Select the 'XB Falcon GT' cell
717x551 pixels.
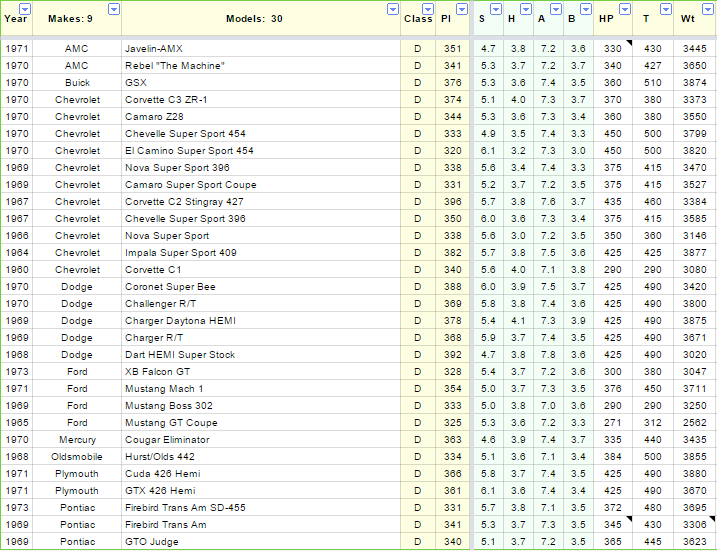pyautogui.click(x=261, y=371)
